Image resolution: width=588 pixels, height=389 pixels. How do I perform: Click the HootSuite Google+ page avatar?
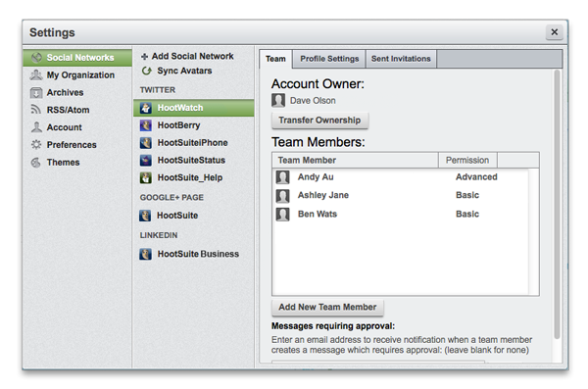click(145, 216)
